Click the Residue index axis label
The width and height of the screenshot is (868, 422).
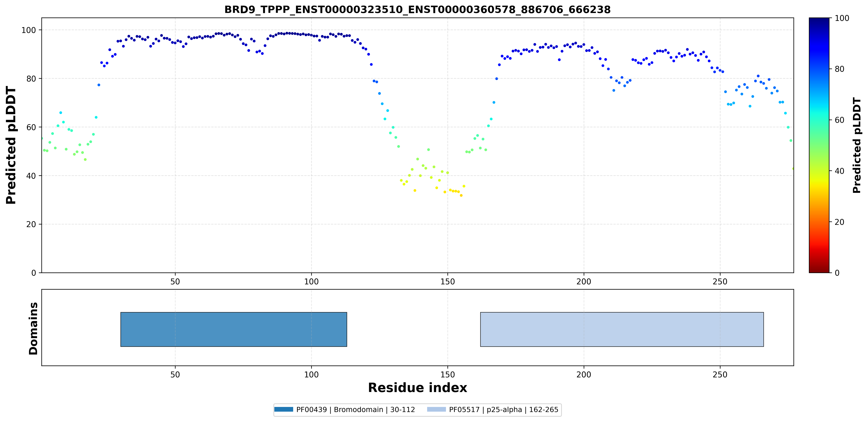418,388
